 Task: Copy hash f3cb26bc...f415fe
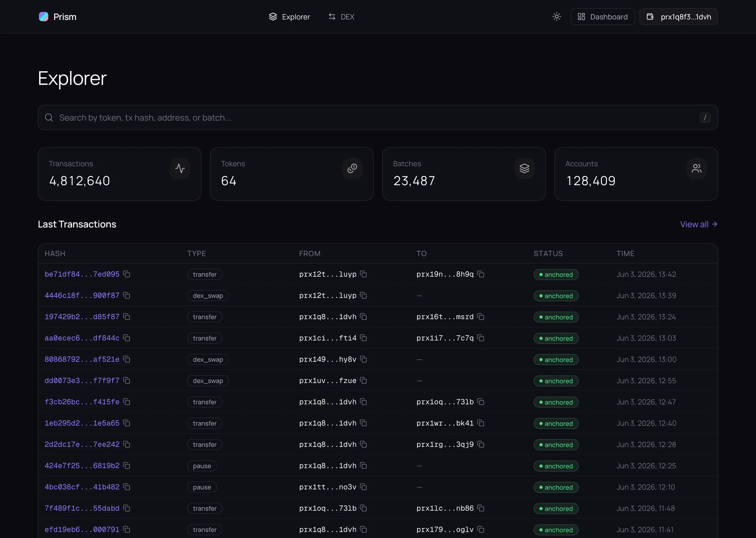[127, 401]
